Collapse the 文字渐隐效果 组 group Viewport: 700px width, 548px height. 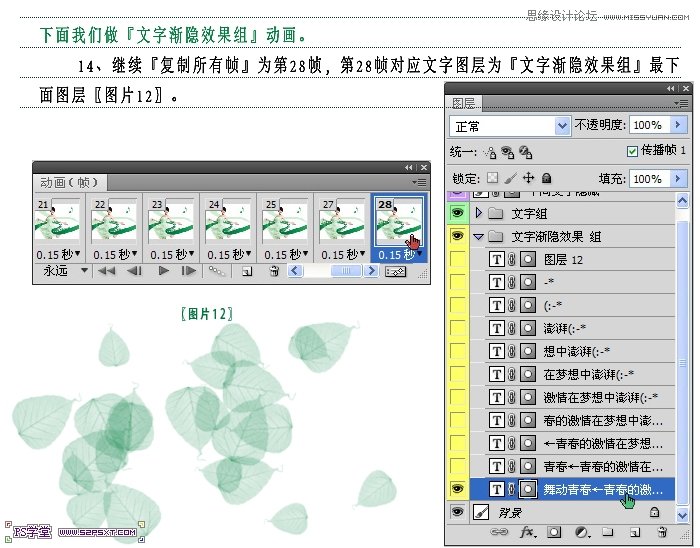coord(479,237)
